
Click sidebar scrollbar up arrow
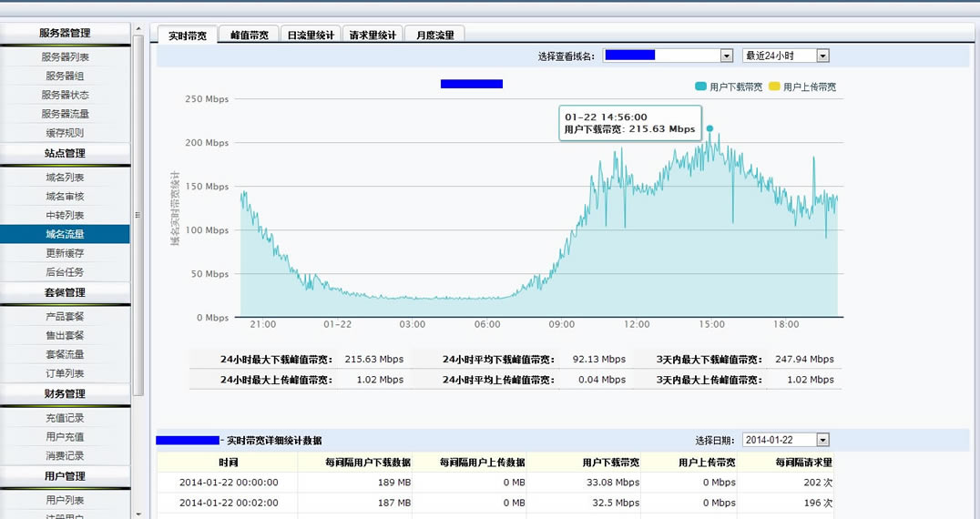tap(138, 29)
